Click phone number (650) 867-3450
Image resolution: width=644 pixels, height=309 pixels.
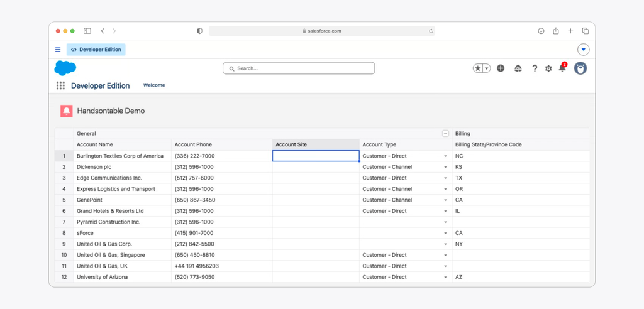195,200
